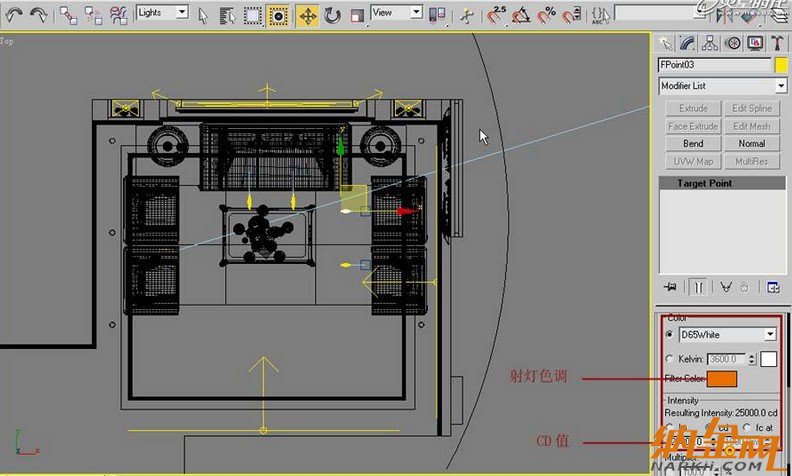Open the D65White preset dropdown
The height and width of the screenshot is (476, 792).
[x=769, y=334]
